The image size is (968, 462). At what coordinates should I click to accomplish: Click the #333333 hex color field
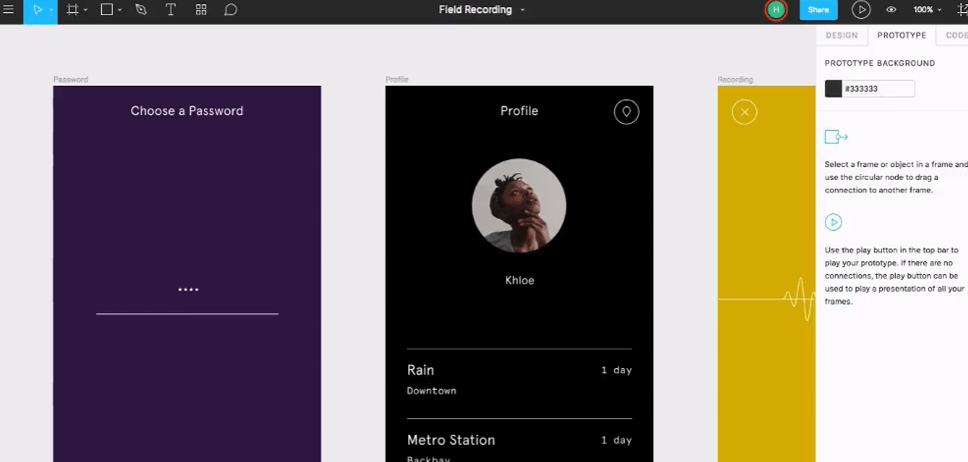[x=878, y=89]
